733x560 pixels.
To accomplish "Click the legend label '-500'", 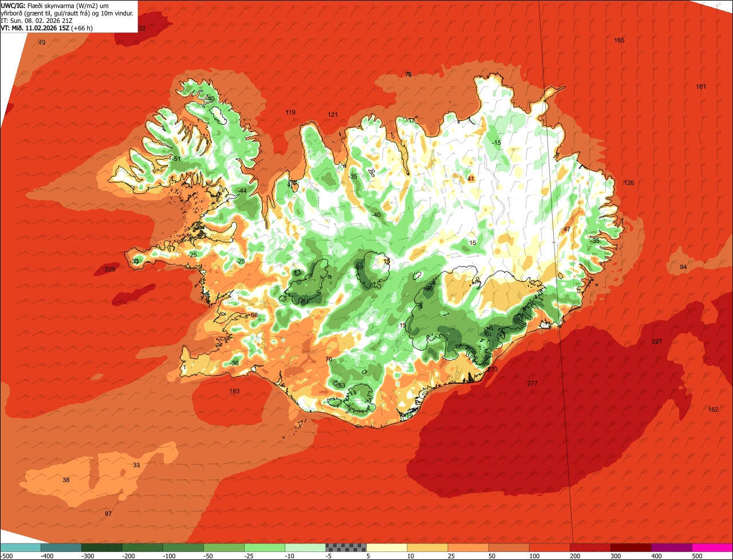I will tap(7, 556).
